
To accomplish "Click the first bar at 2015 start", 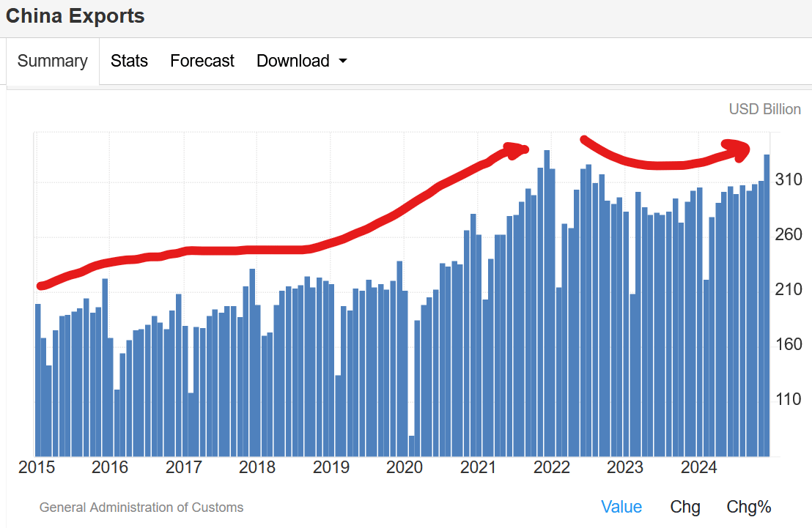I will pyautogui.click(x=38, y=380).
